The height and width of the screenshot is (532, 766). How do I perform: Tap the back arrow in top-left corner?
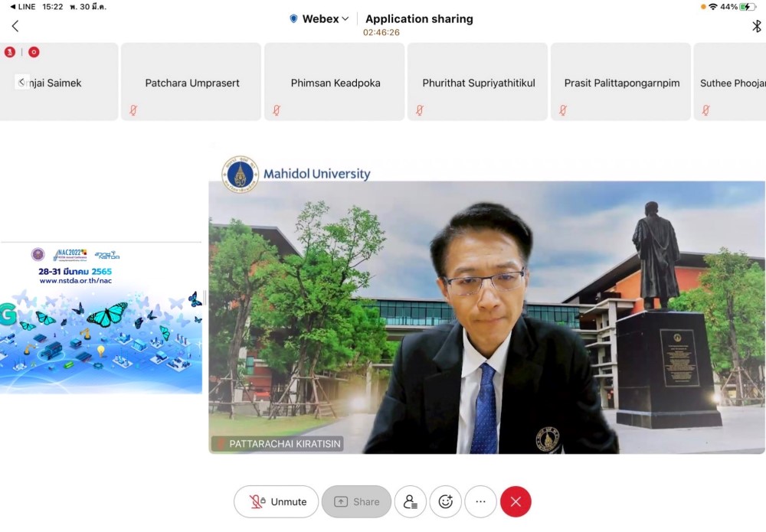click(15, 26)
